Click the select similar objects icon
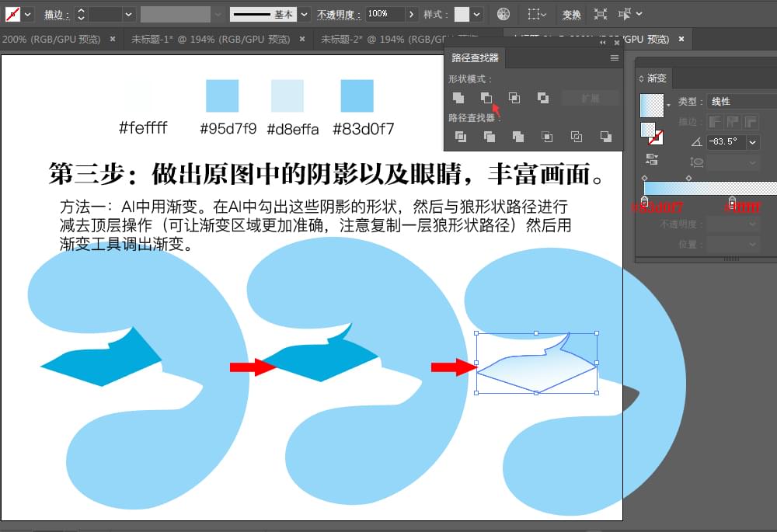This screenshot has height=532, width=777. click(625, 14)
